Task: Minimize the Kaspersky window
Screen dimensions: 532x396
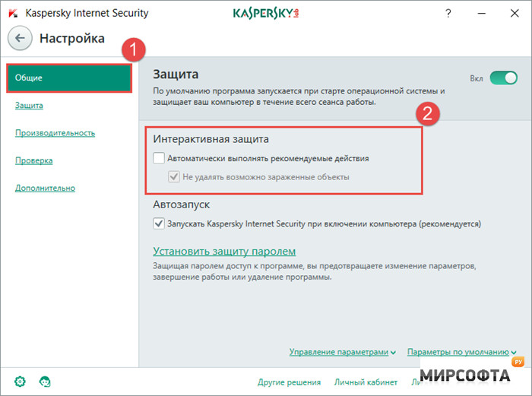Action: (x=481, y=14)
